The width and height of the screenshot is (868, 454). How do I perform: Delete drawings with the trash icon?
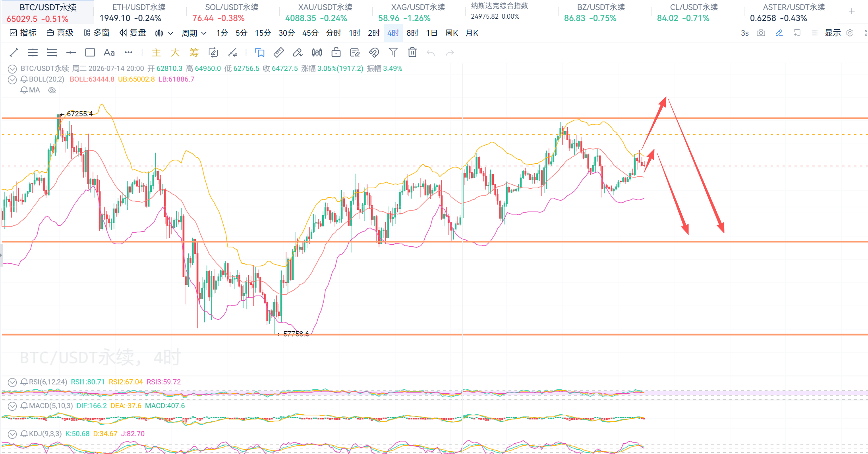pos(412,52)
